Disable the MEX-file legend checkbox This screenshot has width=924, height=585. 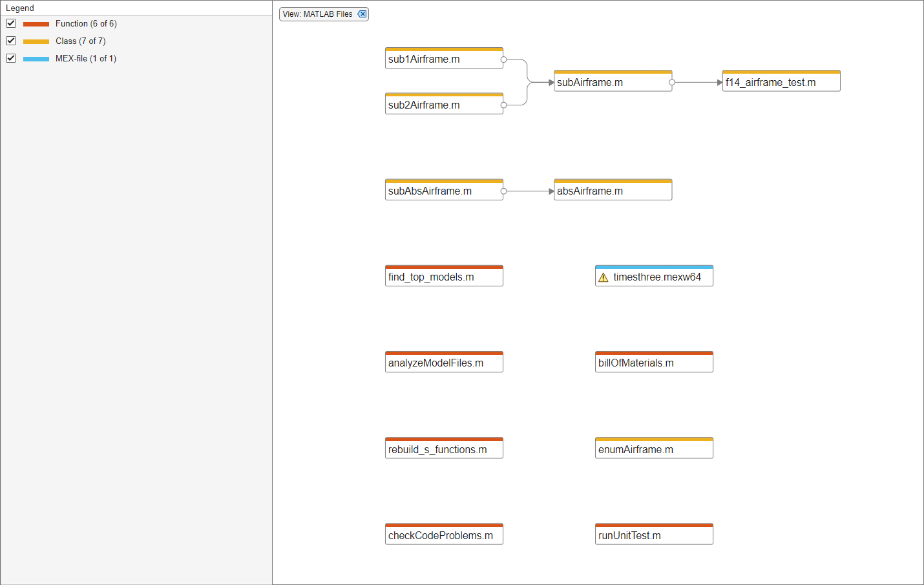11,58
